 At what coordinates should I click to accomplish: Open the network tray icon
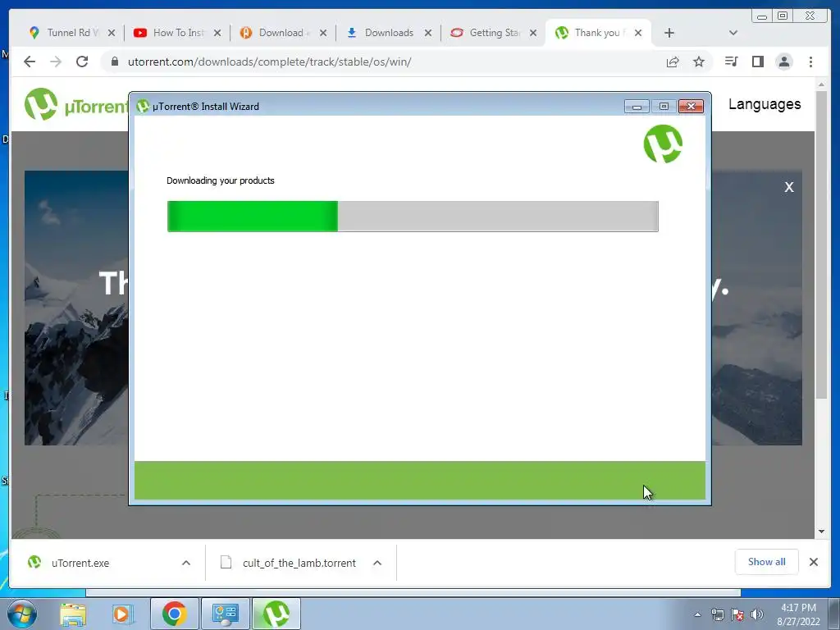coord(717,614)
